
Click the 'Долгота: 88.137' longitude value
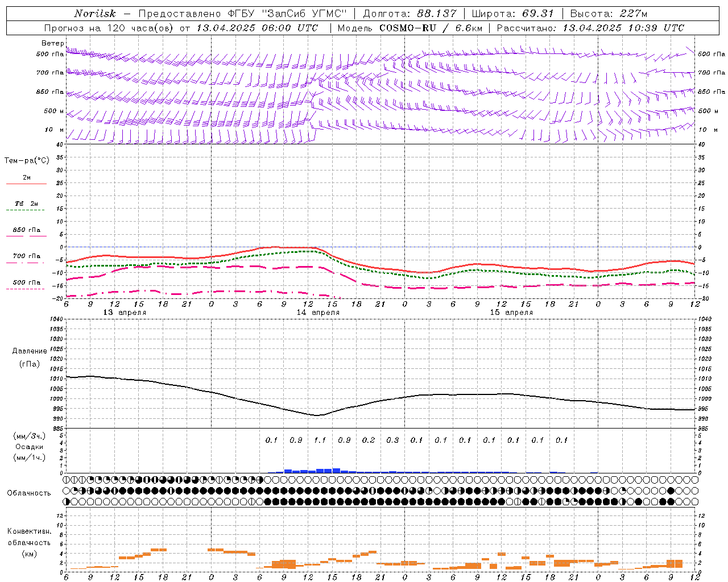409,14
